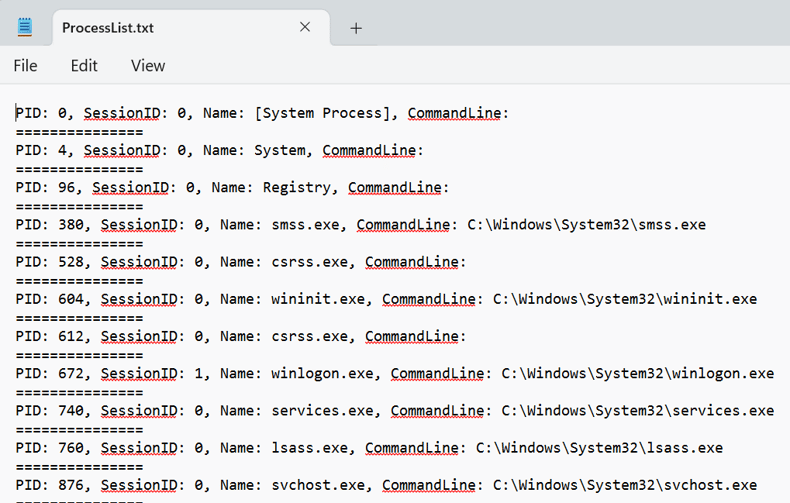Open the View menu
The height and width of the screenshot is (503, 790).
tap(148, 66)
